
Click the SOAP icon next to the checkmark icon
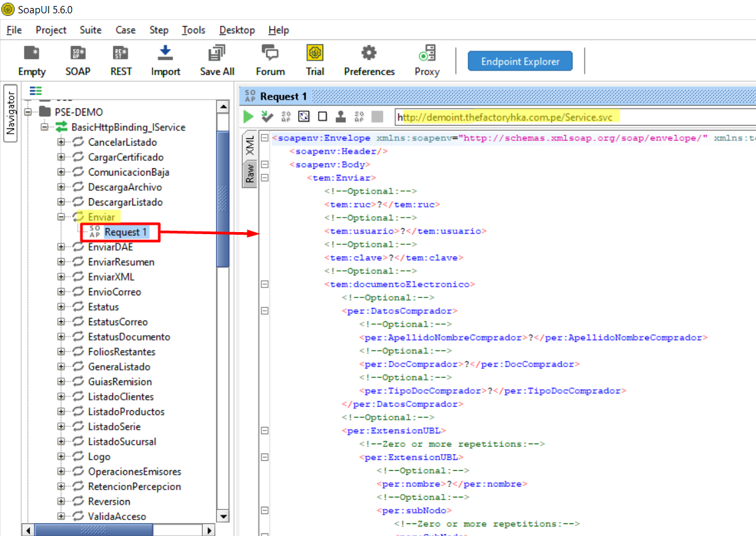click(x=286, y=116)
